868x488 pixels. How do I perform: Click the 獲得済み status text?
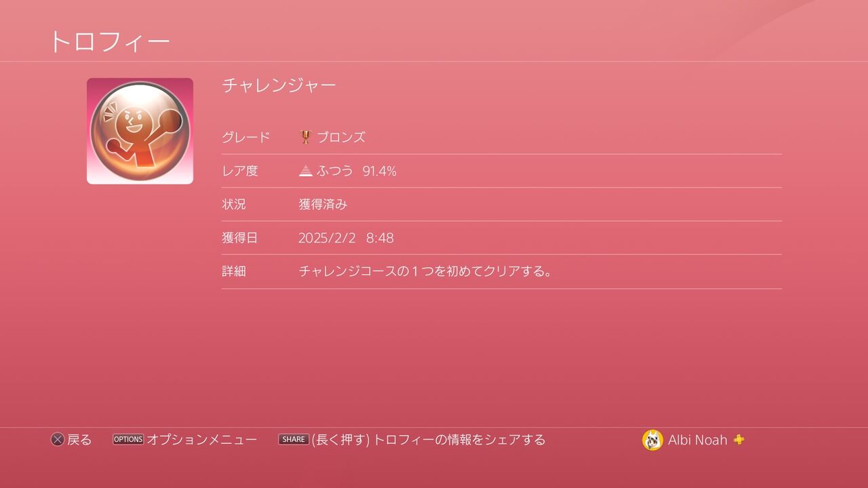coord(323,204)
